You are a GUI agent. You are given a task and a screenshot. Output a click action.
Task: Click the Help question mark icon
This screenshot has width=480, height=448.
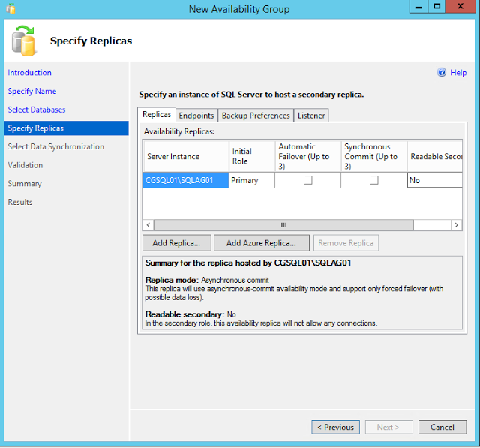(442, 72)
